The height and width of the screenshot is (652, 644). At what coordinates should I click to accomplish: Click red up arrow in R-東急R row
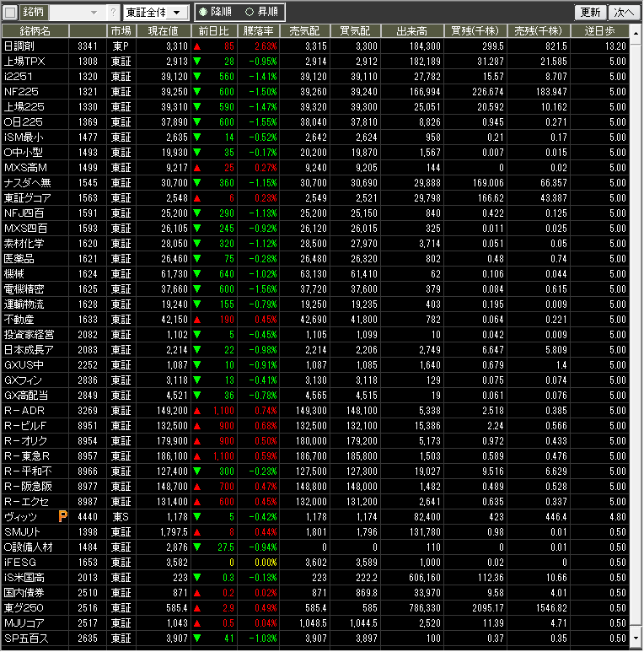click(x=197, y=456)
